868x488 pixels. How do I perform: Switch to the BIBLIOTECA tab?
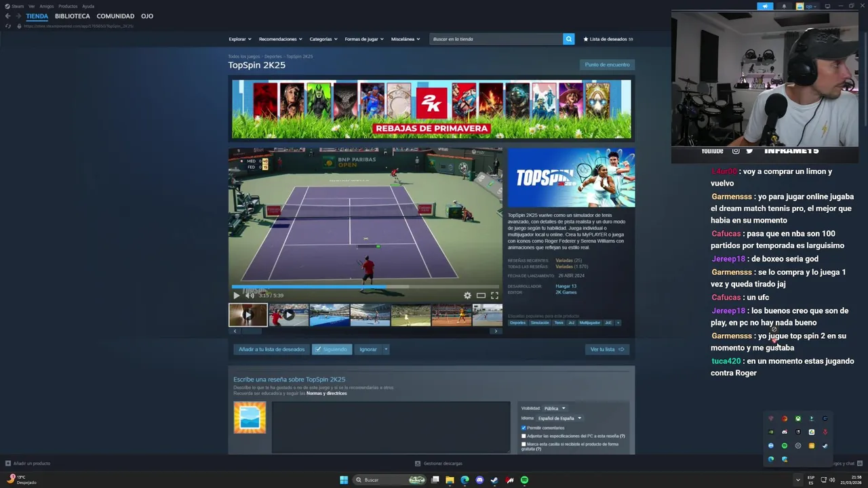pos(73,16)
